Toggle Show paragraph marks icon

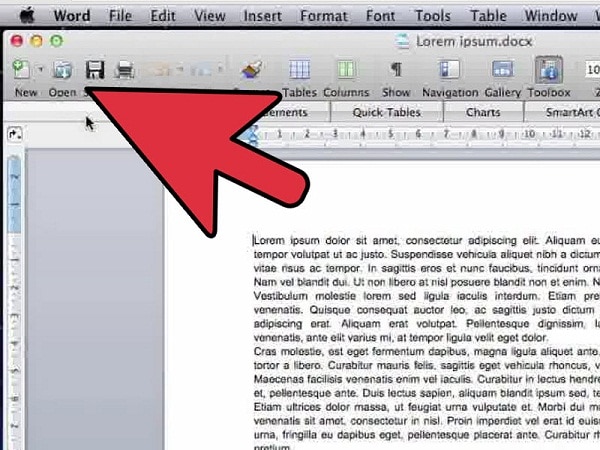(396, 70)
